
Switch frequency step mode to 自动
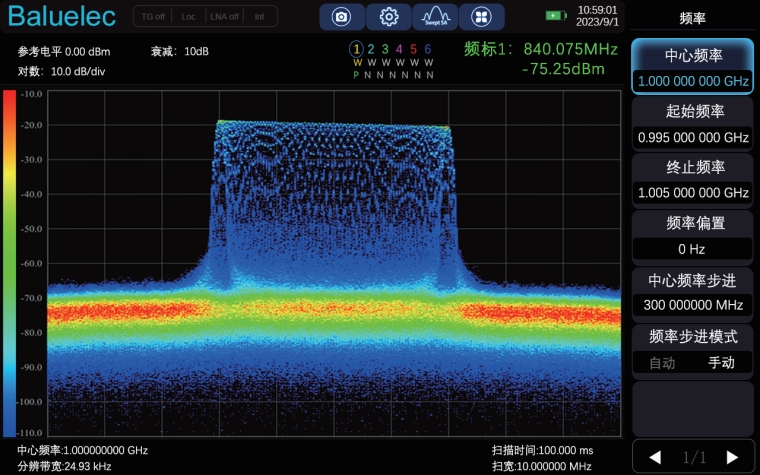(662, 362)
